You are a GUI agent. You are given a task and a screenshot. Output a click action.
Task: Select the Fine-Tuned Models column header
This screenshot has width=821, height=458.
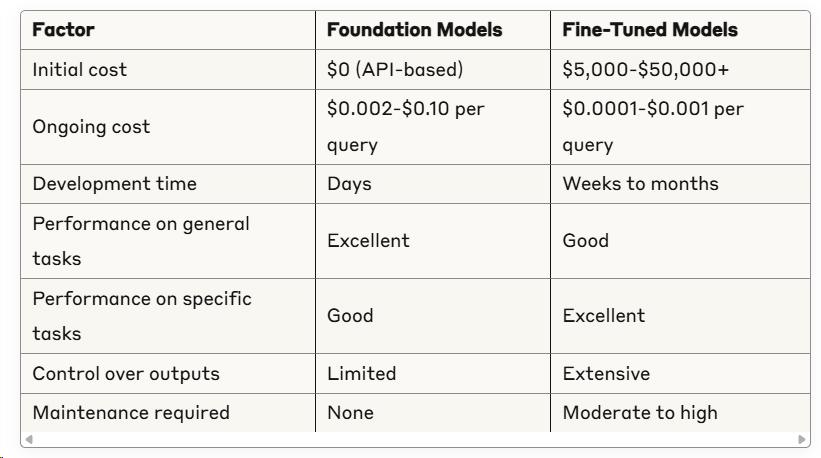click(x=650, y=30)
